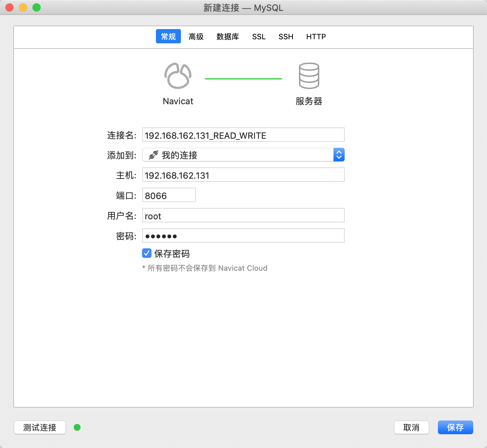Click the 主机: field label
The width and height of the screenshot is (487, 448).
click(x=126, y=175)
